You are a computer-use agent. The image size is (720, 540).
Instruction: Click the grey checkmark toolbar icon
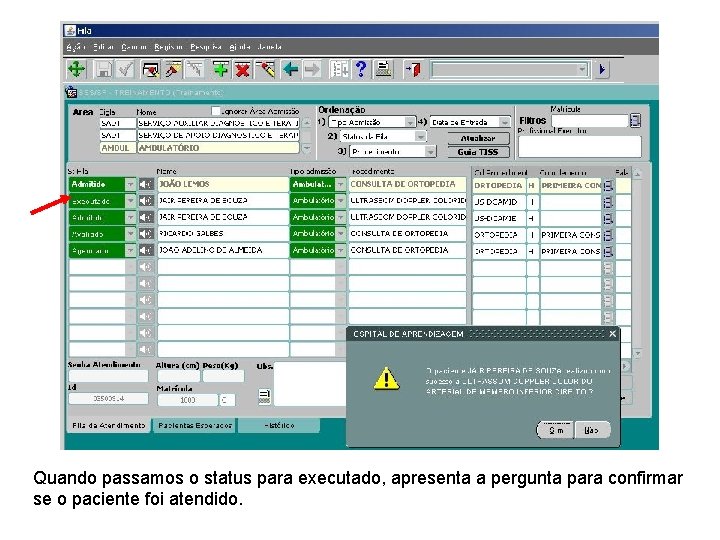tap(125, 70)
